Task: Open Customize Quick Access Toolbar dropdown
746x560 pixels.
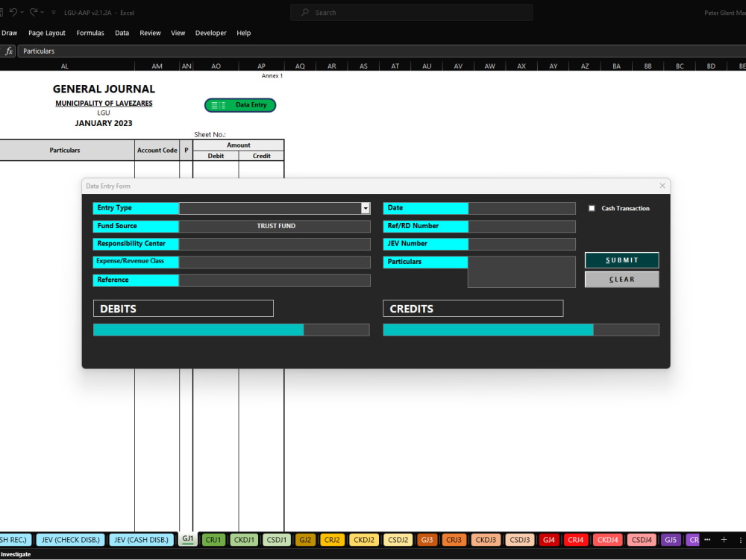Action: pyautogui.click(x=53, y=13)
